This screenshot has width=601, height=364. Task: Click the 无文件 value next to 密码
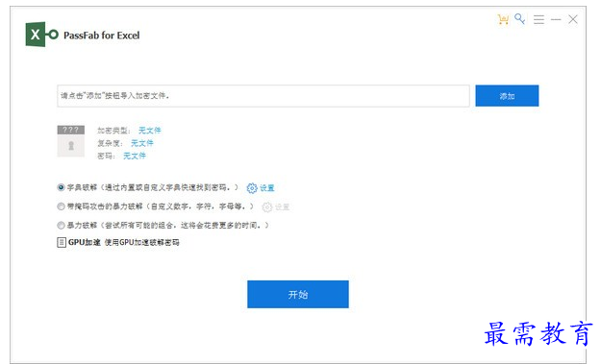[135, 156]
